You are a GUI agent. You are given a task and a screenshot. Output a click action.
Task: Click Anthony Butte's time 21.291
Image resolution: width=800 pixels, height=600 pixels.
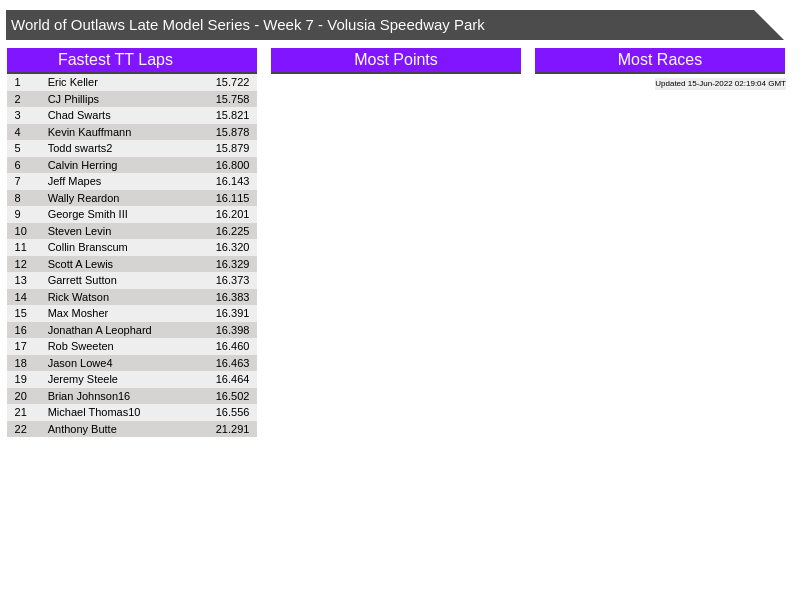coord(232,429)
